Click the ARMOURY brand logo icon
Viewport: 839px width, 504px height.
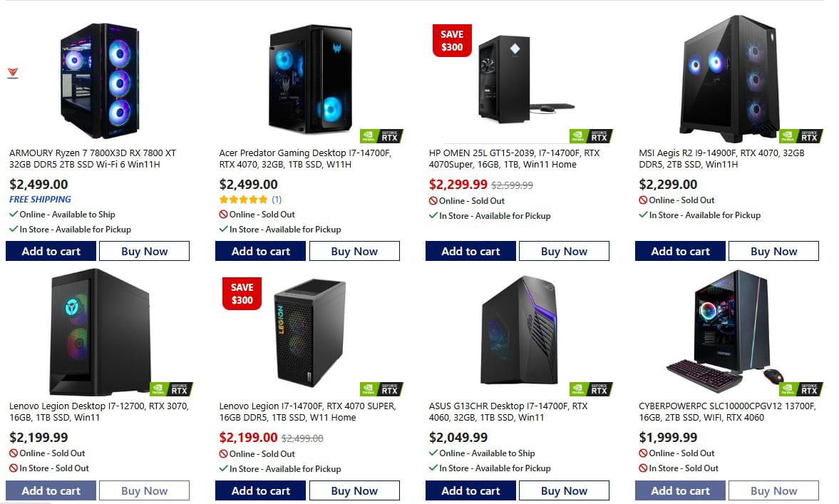13,73
